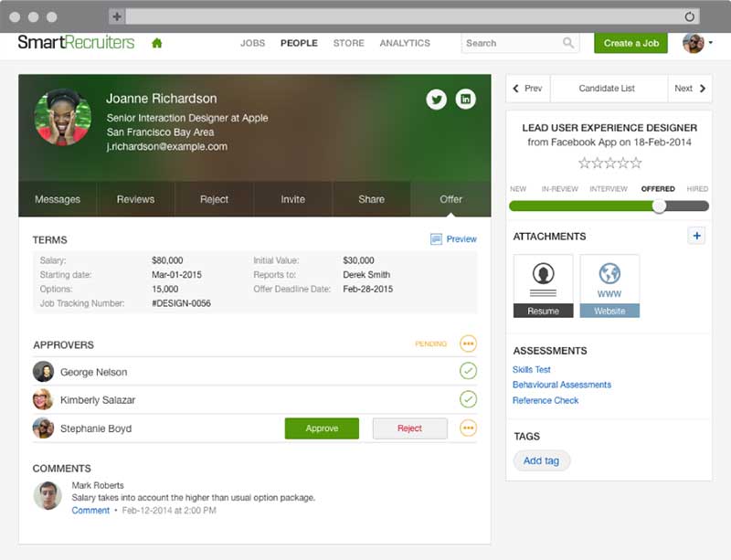Click the browser reload icon
731x560 pixels.
click(x=690, y=16)
